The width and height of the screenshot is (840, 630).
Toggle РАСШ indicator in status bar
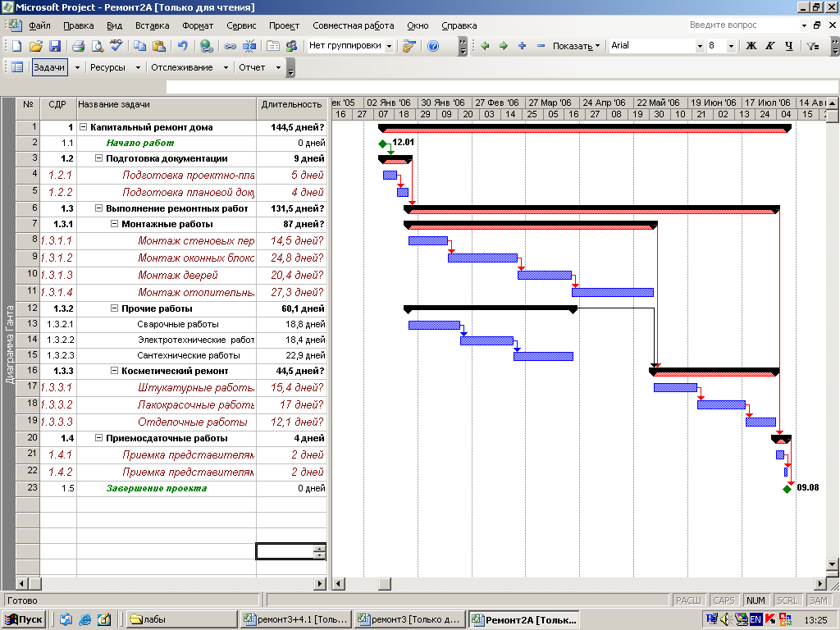coord(688,600)
